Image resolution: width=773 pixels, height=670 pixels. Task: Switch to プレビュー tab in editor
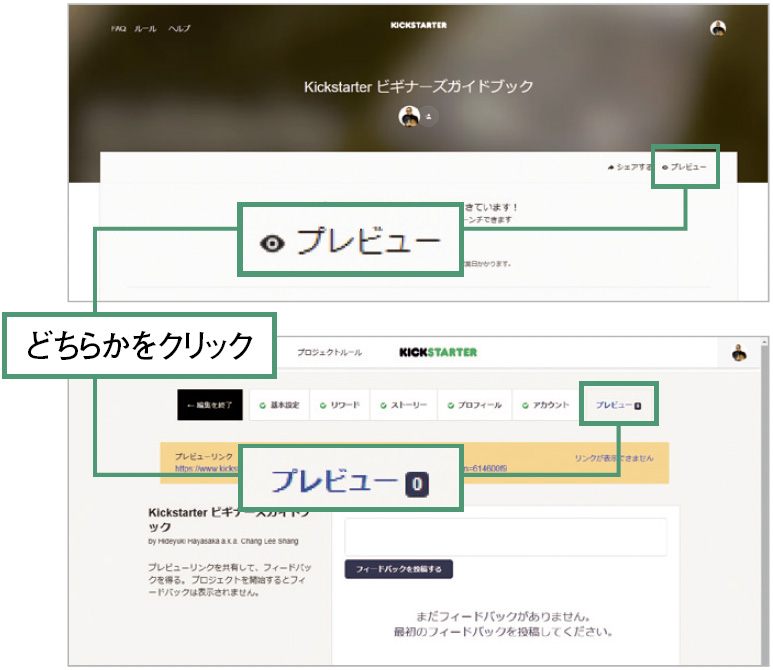pyautogui.click(x=618, y=405)
